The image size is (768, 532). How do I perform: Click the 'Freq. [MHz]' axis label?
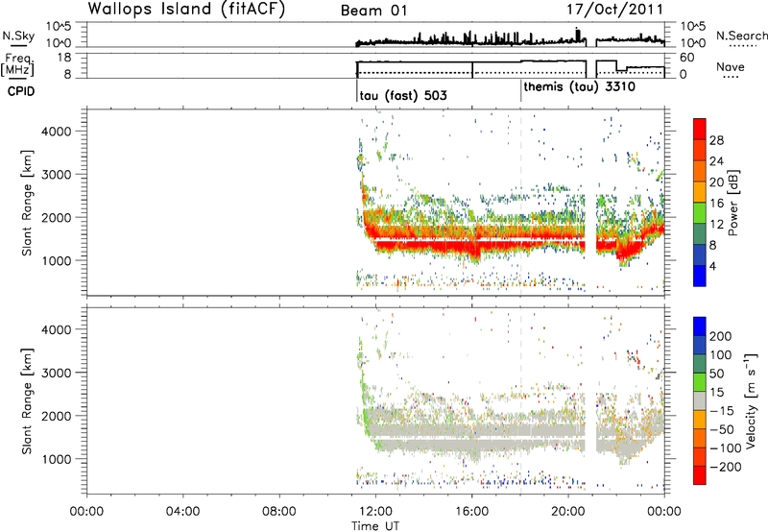point(17,64)
